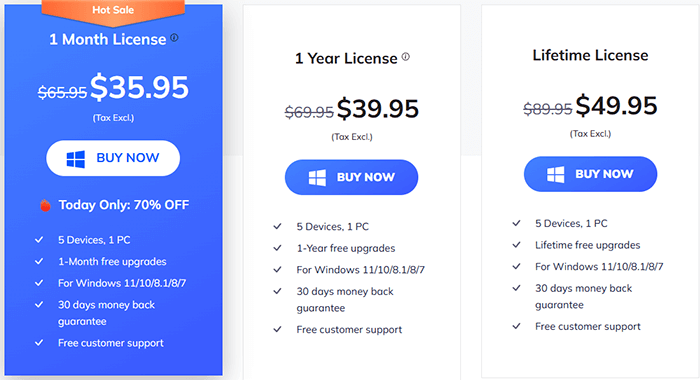The image size is (700, 380).
Task: Click the Hot Sale orange ribbon
Action: coord(113,12)
